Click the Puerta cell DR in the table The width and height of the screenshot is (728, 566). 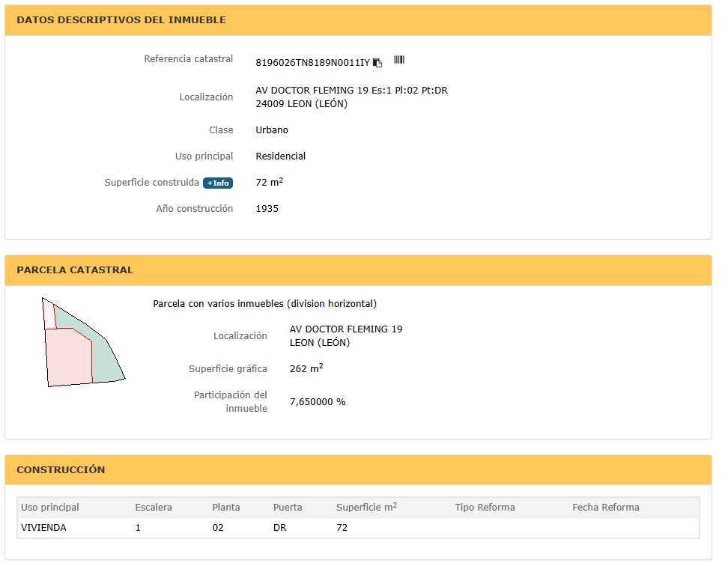280,528
